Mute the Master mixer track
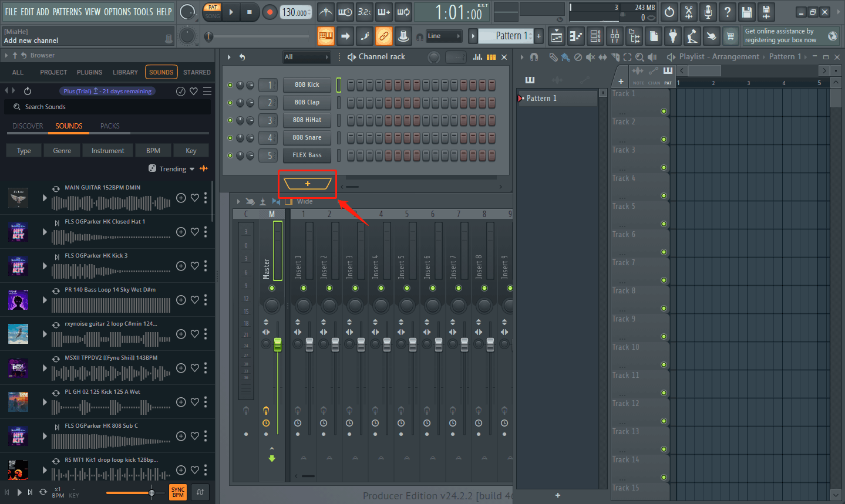845x504 pixels. 272,288
